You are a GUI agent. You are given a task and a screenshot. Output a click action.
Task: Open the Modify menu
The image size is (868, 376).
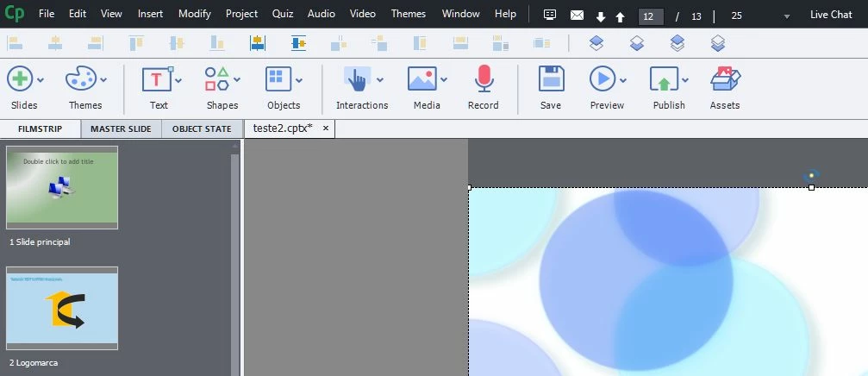[x=194, y=14]
